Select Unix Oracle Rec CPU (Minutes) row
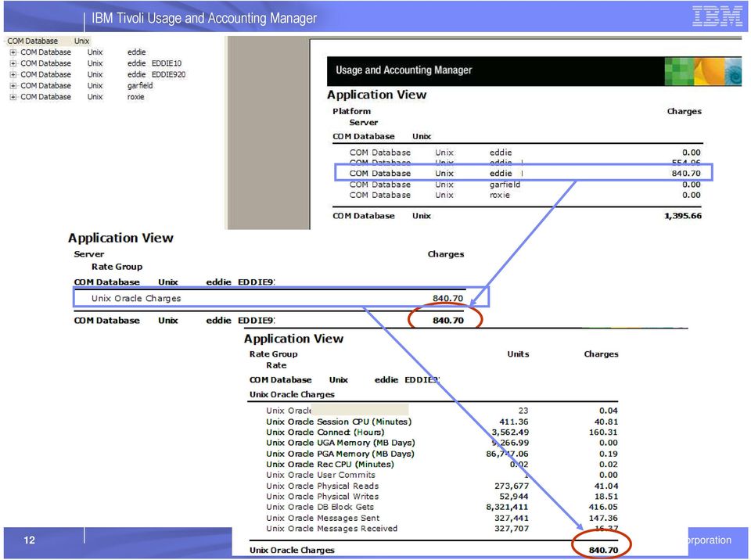The width and height of the screenshot is (751, 560). tap(441, 465)
